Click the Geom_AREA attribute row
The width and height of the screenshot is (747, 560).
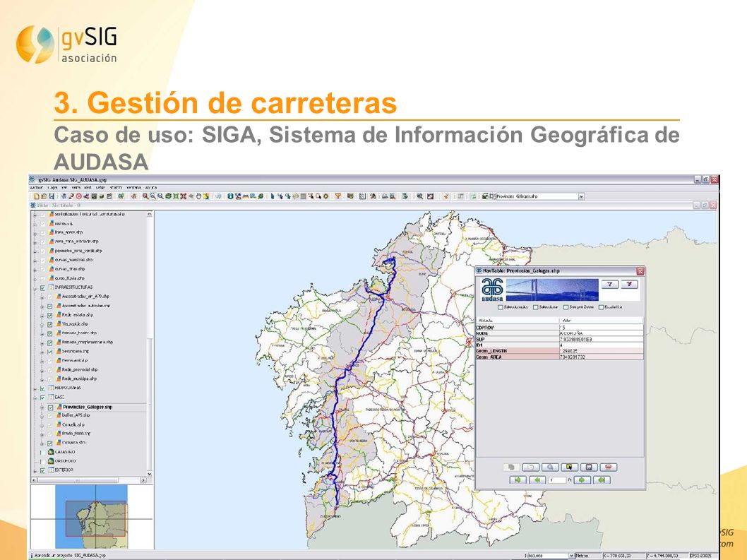pyautogui.click(x=559, y=357)
